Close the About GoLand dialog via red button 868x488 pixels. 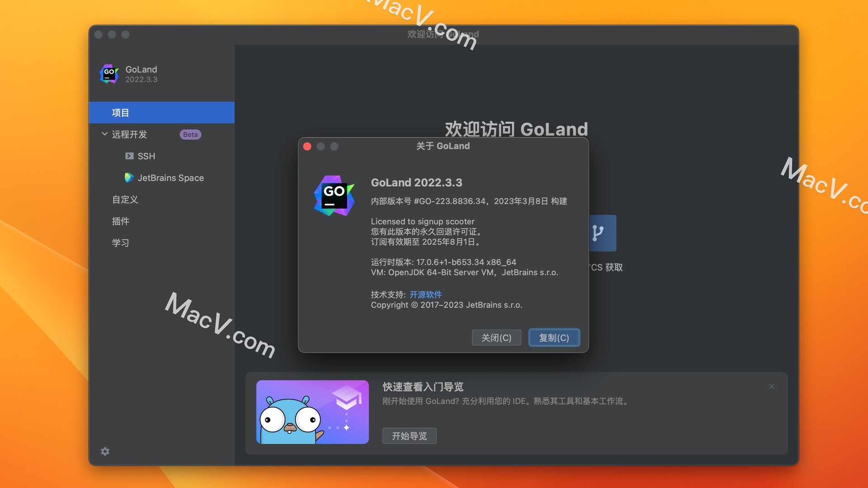(x=307, y=146)
